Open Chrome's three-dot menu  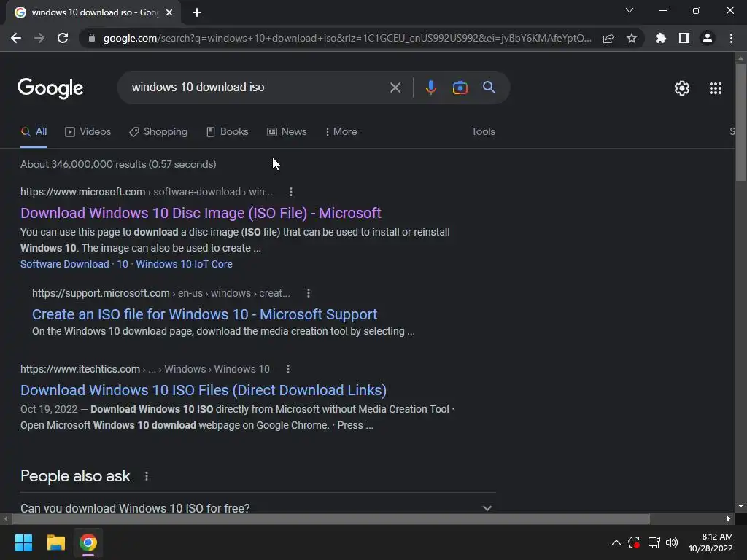point(731,38)
